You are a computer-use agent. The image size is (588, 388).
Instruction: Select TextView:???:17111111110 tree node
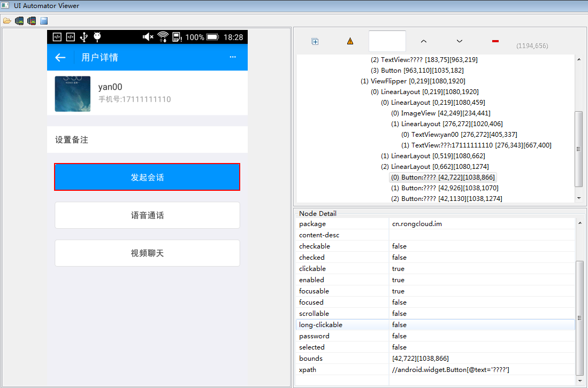click(x=476, y=145)
